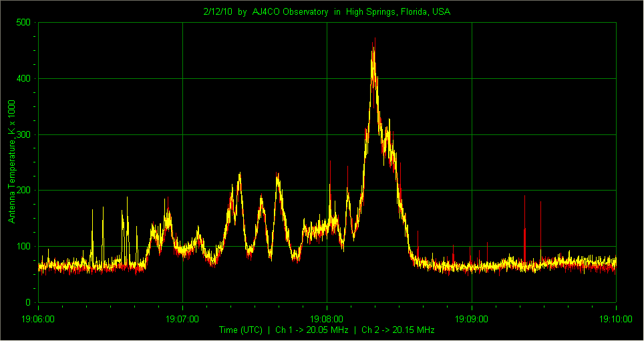Click the AJ4CO Observatory chart title

tap(289, 12)
